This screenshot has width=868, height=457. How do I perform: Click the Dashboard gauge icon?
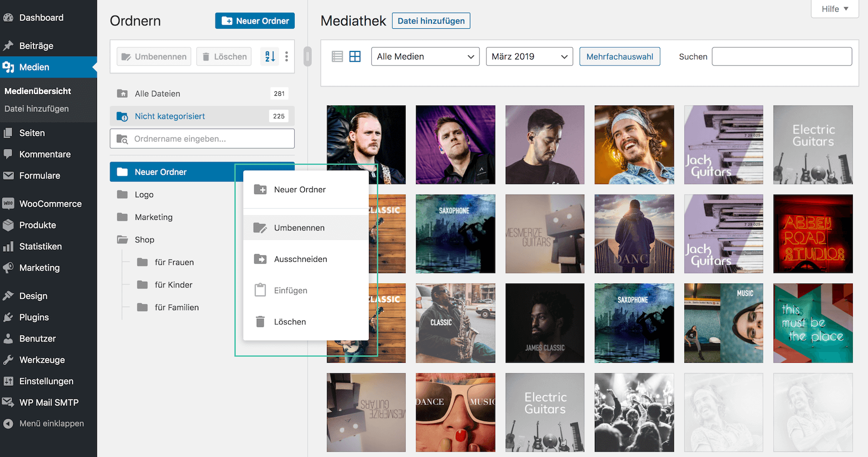click(x=8, y=18)
